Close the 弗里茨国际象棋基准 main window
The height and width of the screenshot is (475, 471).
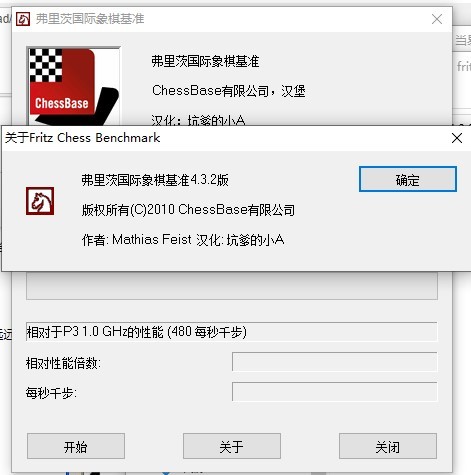click(437, 19)
